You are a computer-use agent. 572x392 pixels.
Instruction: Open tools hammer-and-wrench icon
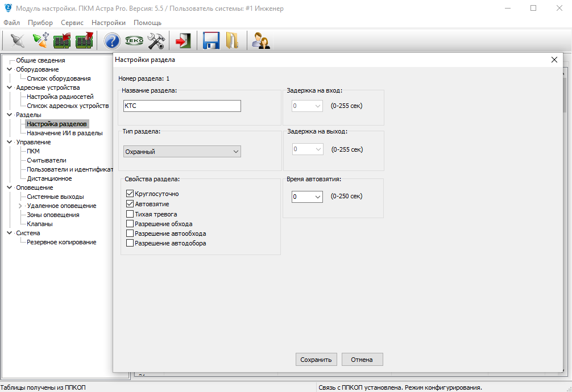(x=156, y=41)
